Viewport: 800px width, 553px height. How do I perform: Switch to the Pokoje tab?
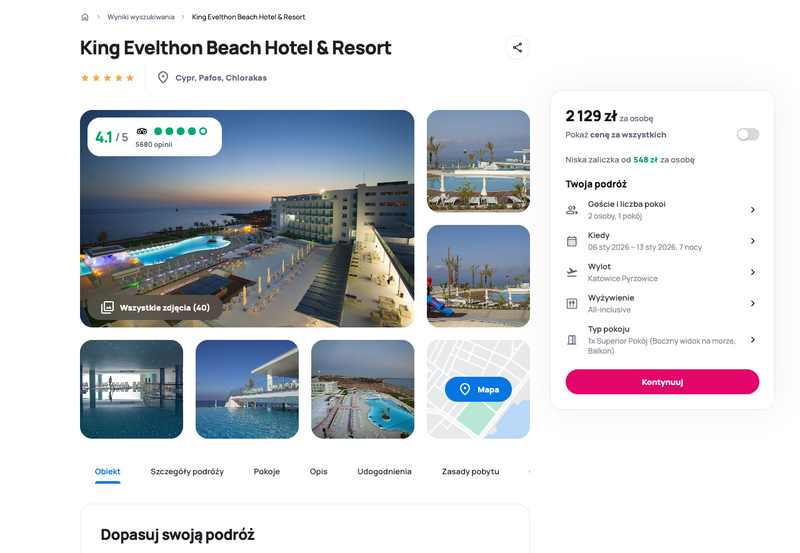click(x=267, y=471)
